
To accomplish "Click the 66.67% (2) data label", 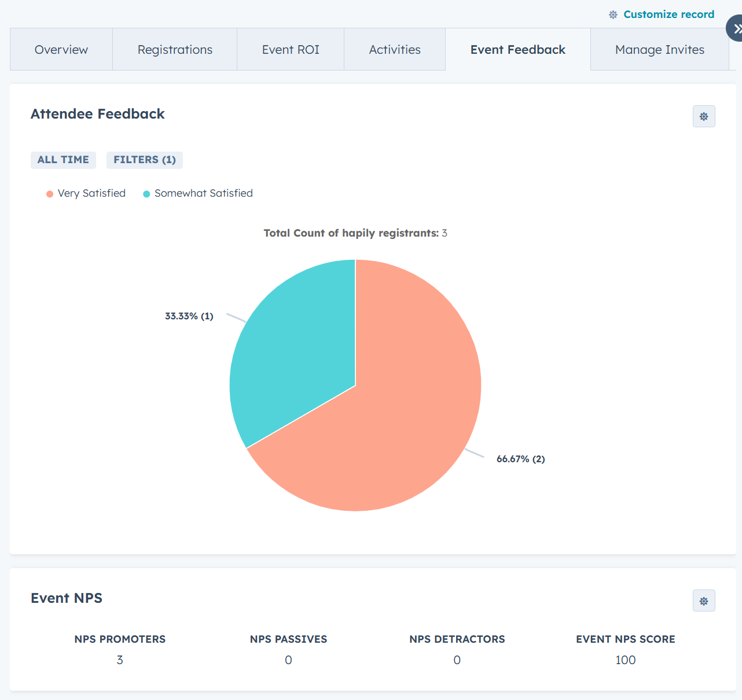I will pyautogui.click(x=520, y=458).
